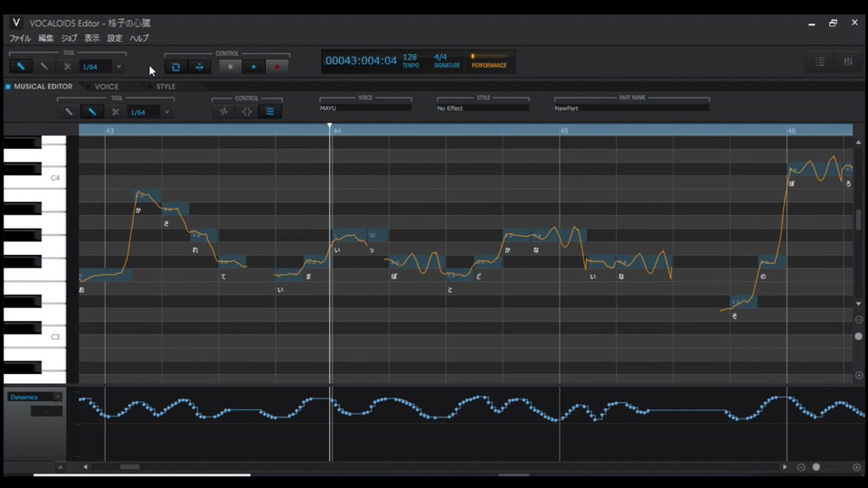The width and height of the screenshot is (868, 488).
Task: Select the blue line tool in Musical Editor
Action: tap(92, 112)
